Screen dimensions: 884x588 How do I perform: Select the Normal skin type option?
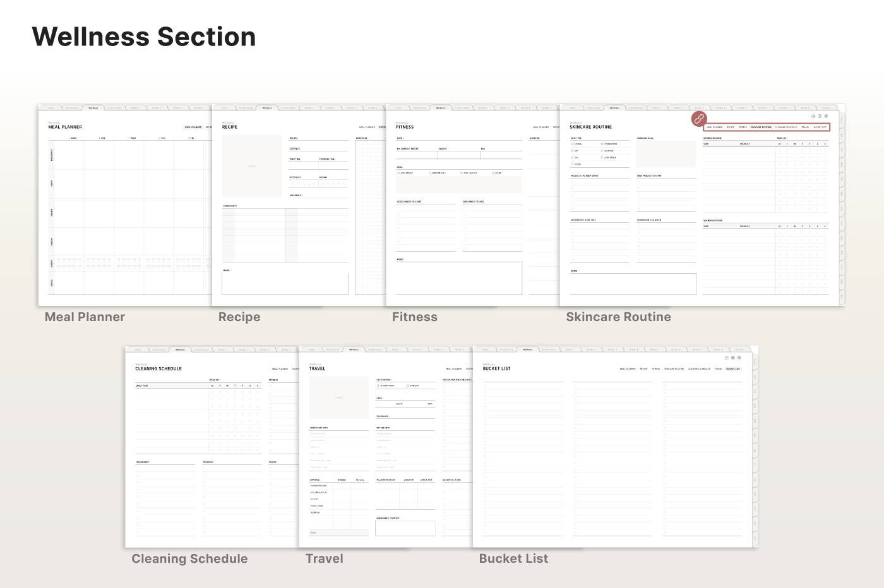tap(573, 144)
